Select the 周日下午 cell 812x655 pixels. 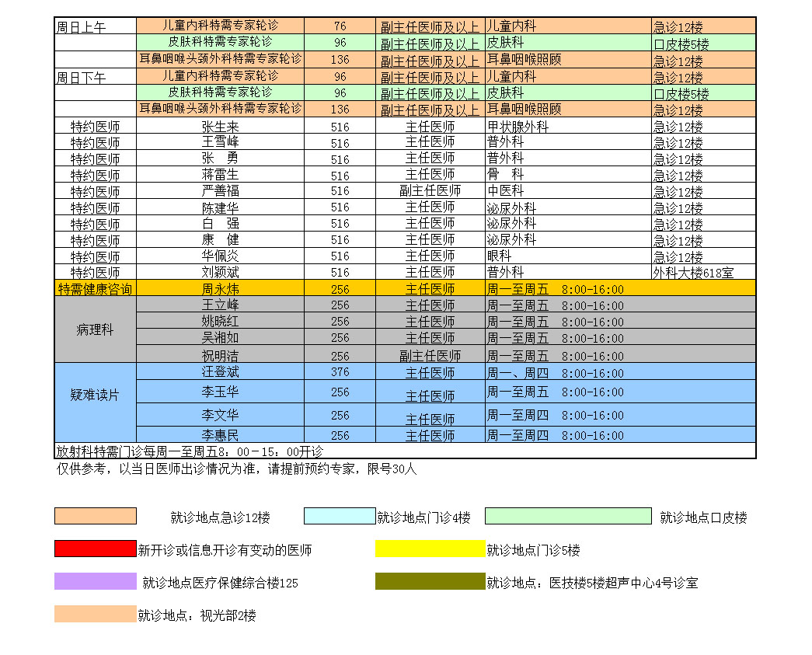coord(96,77)
